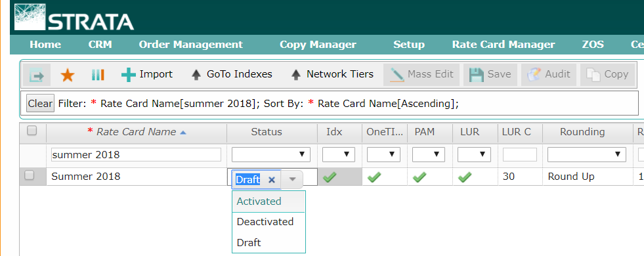Viewport: 644px width, 256px height.
Task: Clear Draft value with the x icon
Action: pos(272,180)
